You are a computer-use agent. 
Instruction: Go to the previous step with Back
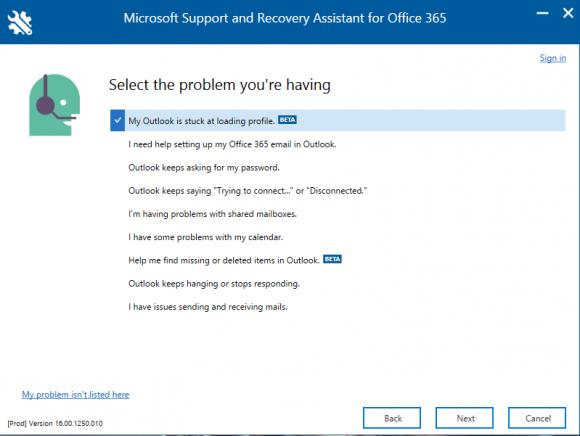click(392, 418)
